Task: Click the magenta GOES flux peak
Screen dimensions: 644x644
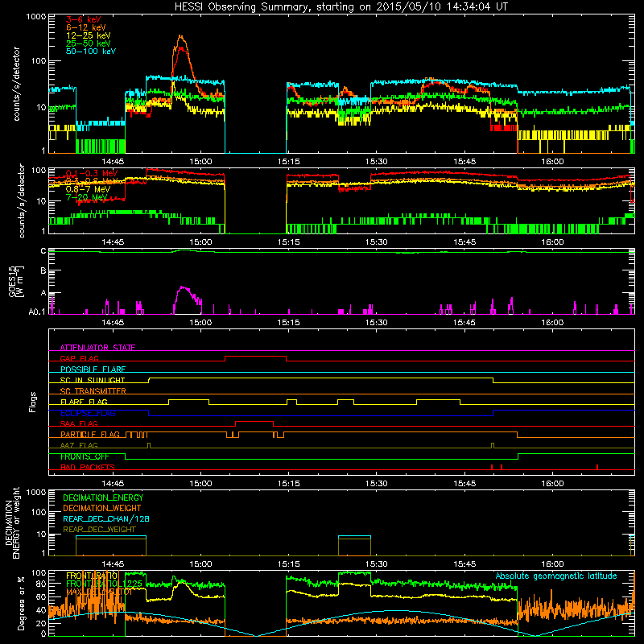Action: point(183,288)
